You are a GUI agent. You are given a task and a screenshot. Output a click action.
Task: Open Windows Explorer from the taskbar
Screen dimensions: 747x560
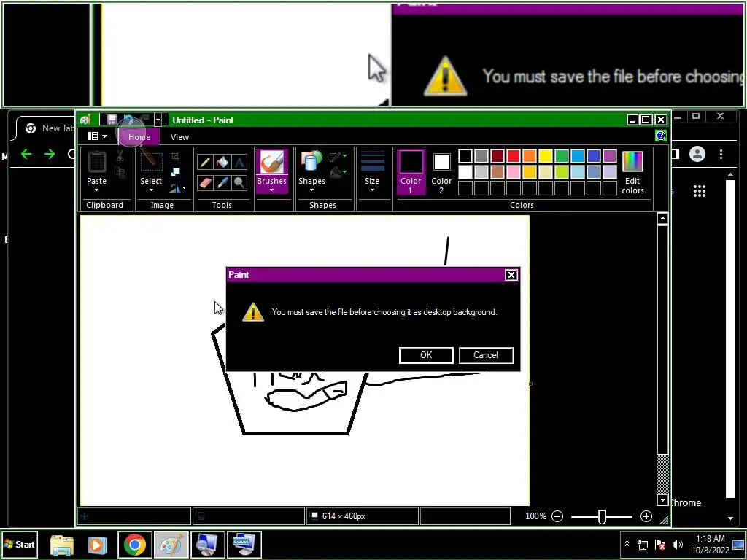62,544
